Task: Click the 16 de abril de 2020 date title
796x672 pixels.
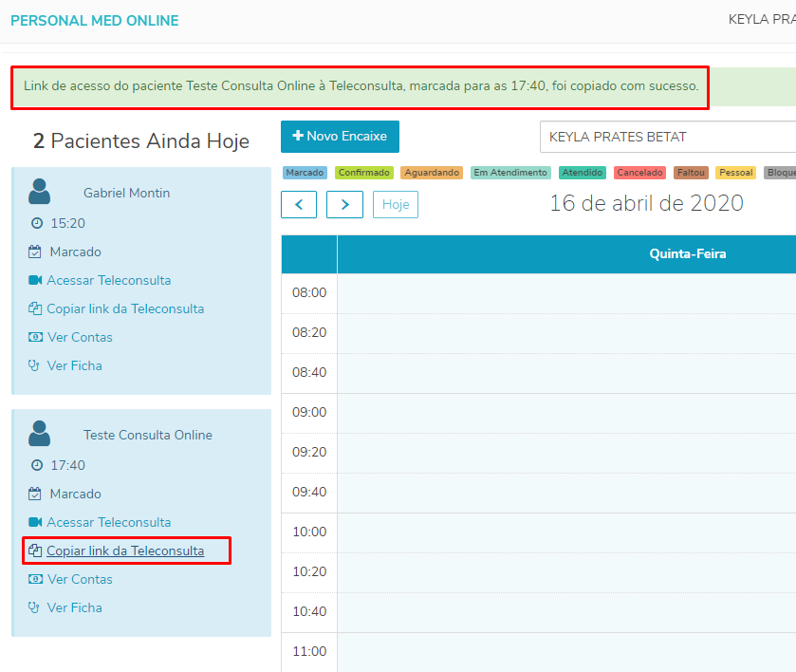Action: pos(646,203)
